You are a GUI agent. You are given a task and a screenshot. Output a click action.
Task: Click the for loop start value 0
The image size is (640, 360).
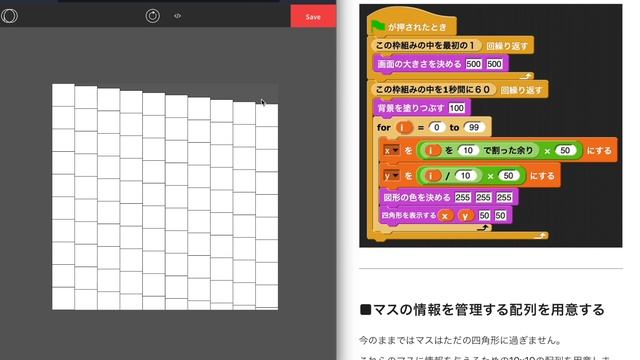pyautogui.click(x=436, y=127)
